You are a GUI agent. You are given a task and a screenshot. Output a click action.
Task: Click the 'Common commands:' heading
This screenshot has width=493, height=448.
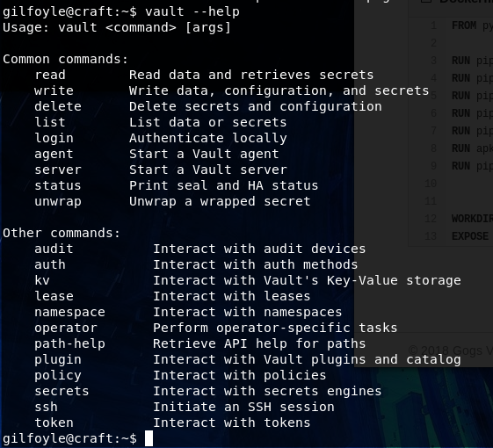66,59
